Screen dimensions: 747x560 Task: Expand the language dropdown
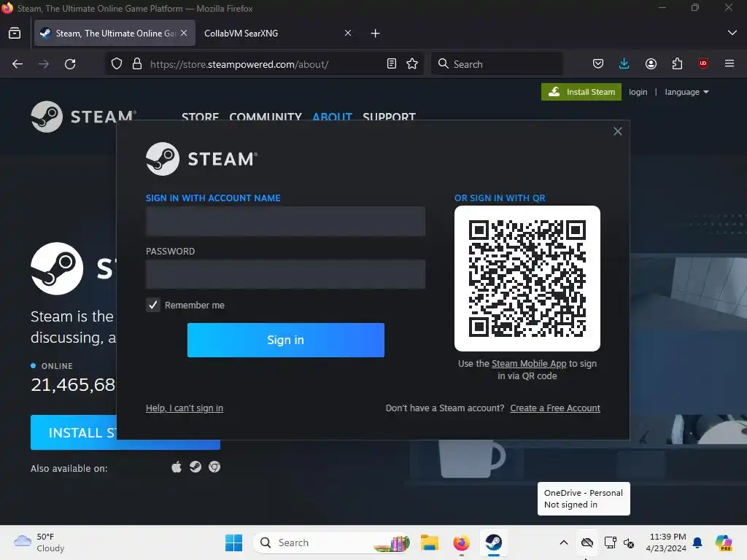click(x=687, y=92)
